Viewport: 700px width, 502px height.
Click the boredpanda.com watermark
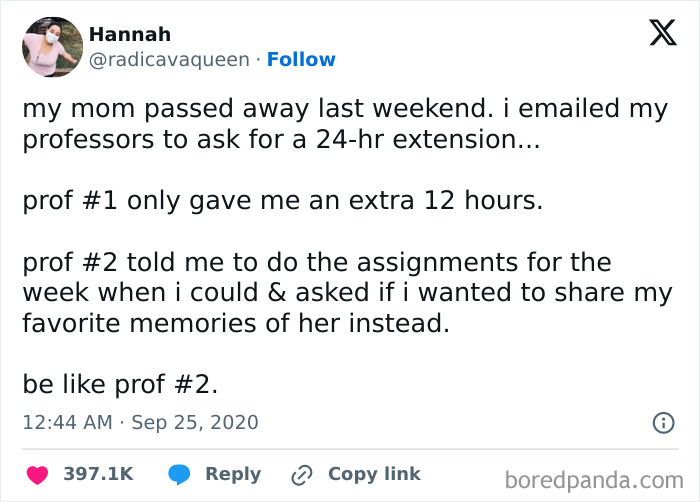click(601, 479)
